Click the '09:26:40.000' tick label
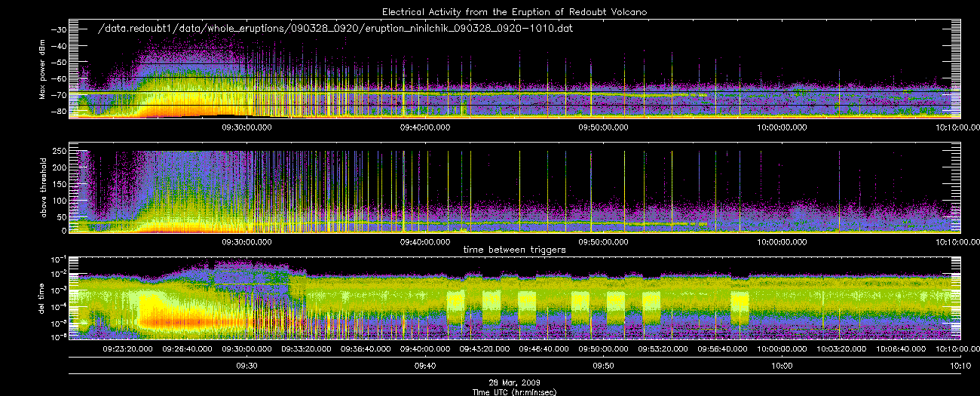 pyautogui.click(x=187, y=349)
